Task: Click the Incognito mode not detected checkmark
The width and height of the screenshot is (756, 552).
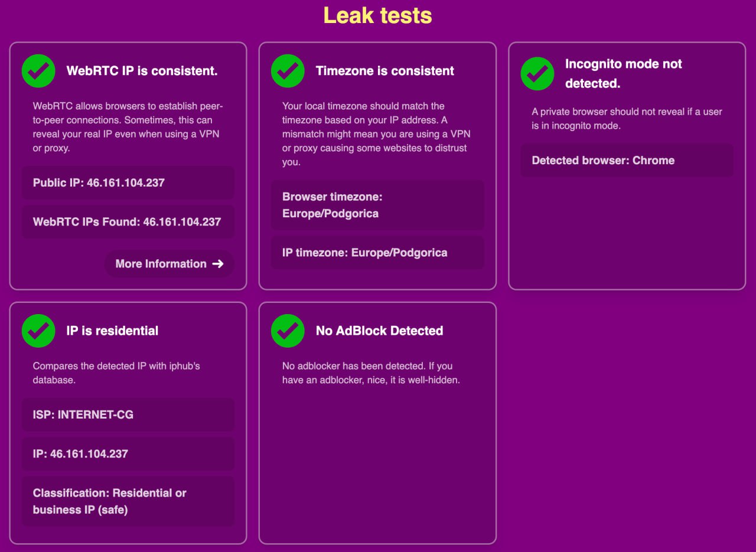Action: (x=537, y=74)
